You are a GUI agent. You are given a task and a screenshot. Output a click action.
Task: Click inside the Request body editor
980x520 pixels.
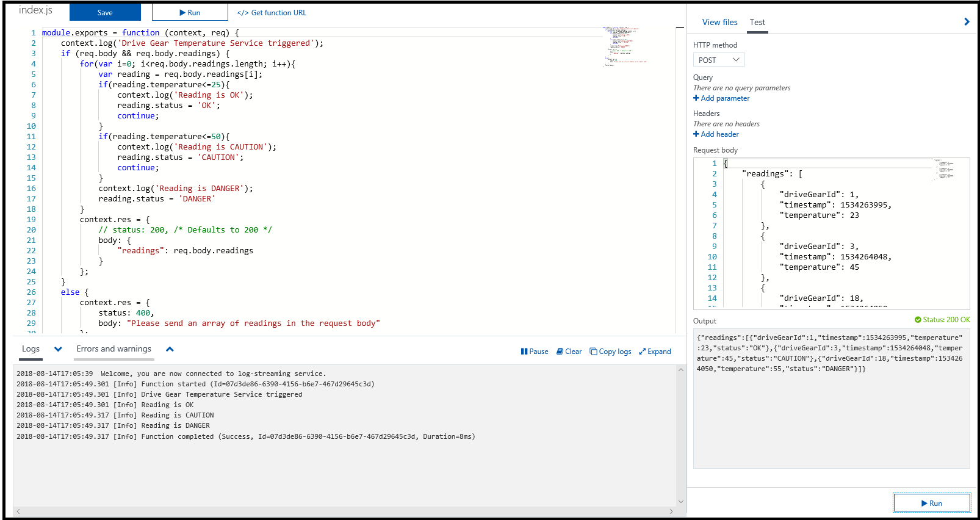coord(830,232)
